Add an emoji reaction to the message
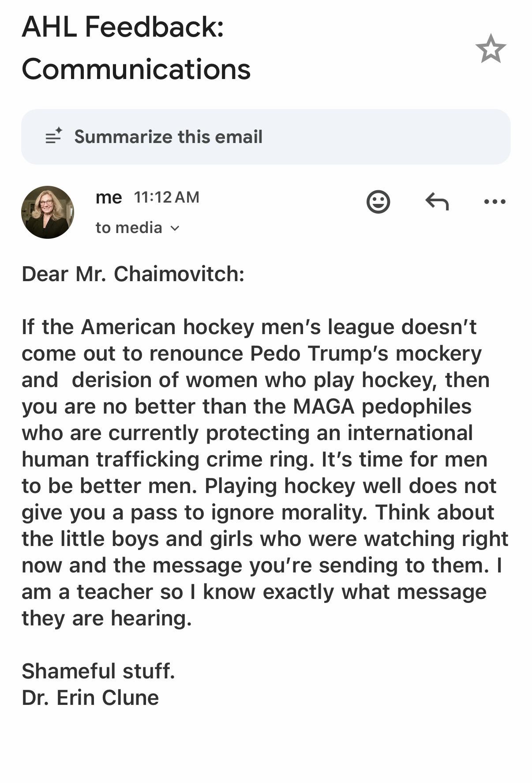This screenshot has width=532, height=783. click(x=378, y=202)
